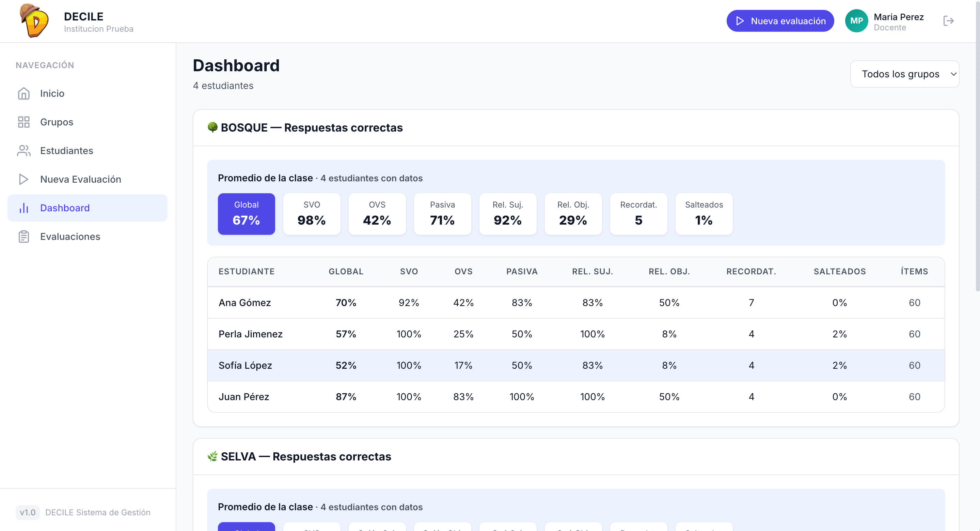The height and width of the screenshot is (531, 980).
Task: Open Evaluaciones via the clipboard icon
Action: [x=23, y=237]
